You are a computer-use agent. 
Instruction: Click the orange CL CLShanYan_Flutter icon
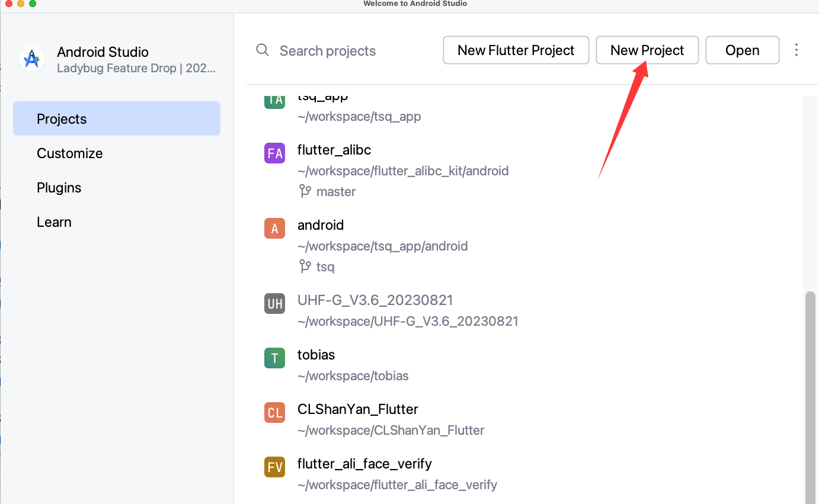coord(274,413)
